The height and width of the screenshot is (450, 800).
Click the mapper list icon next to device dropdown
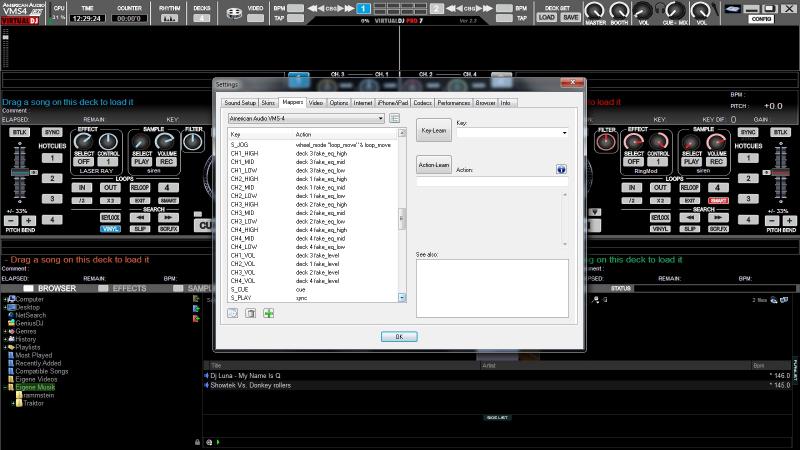(395, 118)
